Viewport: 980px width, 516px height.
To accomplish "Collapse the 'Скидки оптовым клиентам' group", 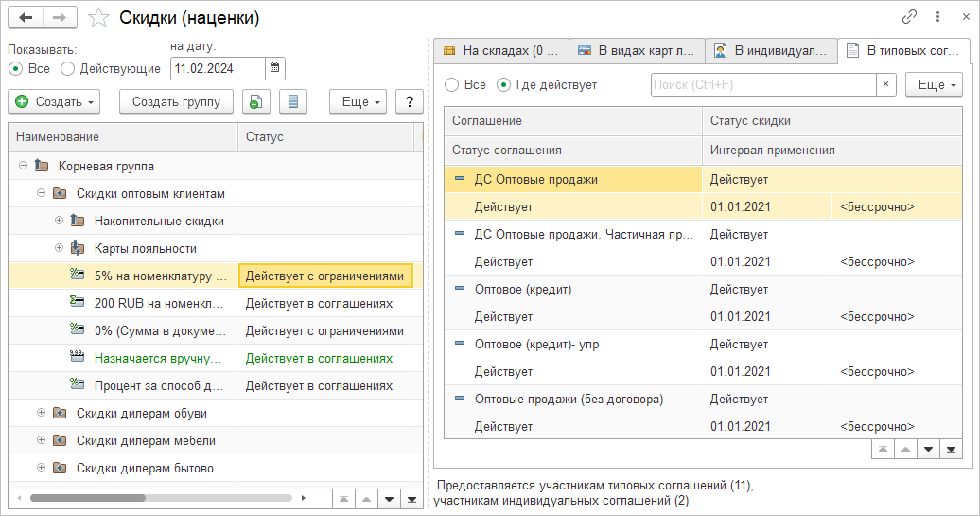I will point(41,193).
